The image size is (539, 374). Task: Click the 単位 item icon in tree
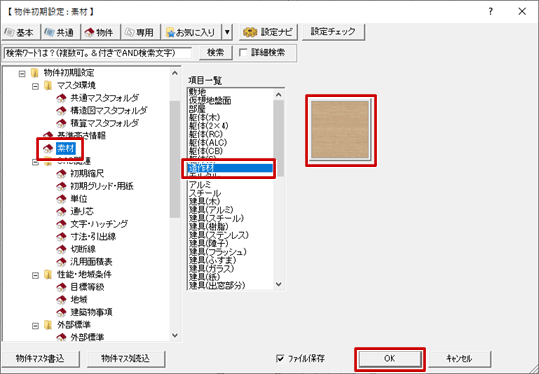[61, 199]
